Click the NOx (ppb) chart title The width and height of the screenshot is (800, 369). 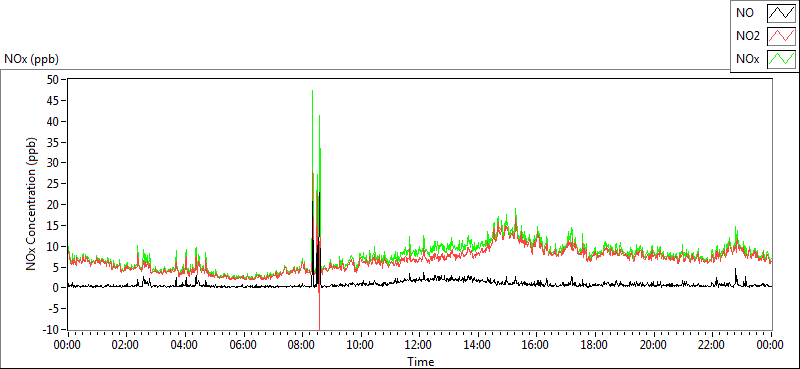[x=32, y=59]
